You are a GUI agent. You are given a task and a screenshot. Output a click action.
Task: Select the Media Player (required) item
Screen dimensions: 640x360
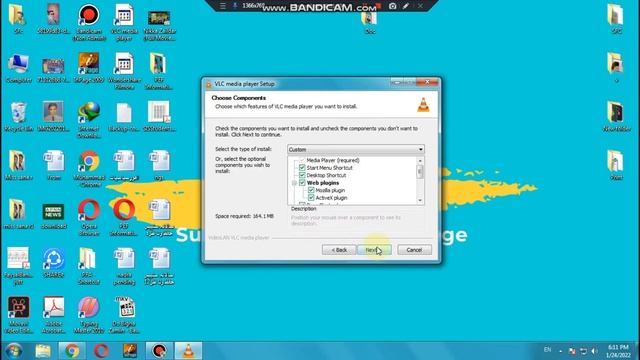(x=333, y=160)
